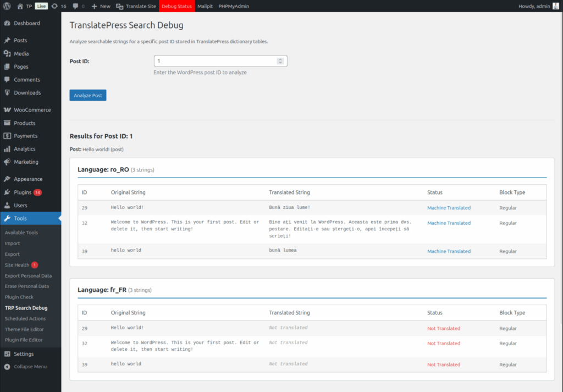This screenshot has height=392, width=563.
Task: Increase Post ID using the stepper arrow
Action: coord(280,58)
